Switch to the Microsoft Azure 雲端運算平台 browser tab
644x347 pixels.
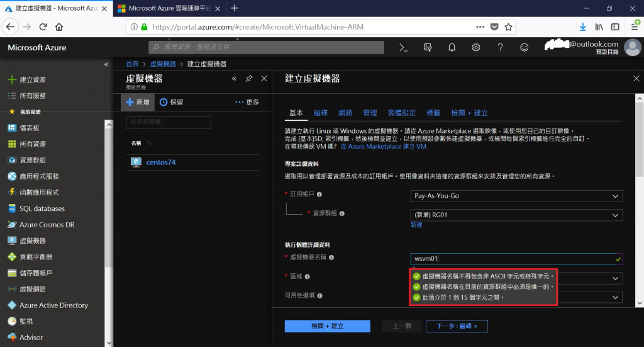(x=170, y=8)
